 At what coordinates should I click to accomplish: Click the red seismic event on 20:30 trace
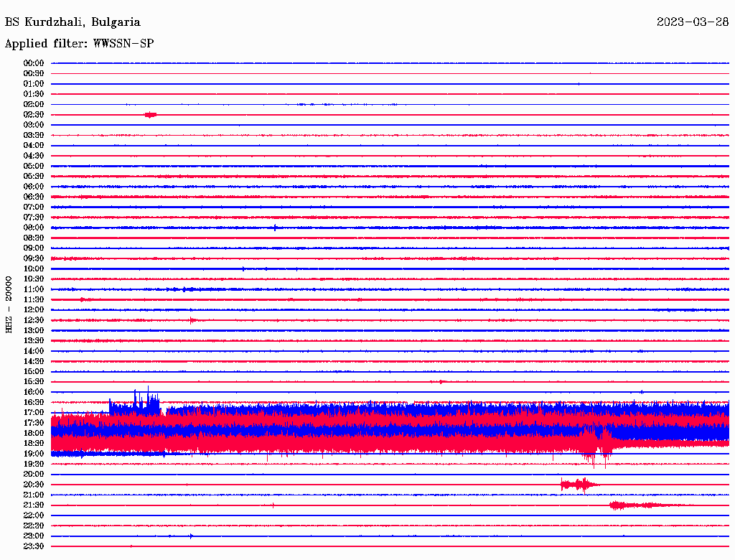point(579,485)
